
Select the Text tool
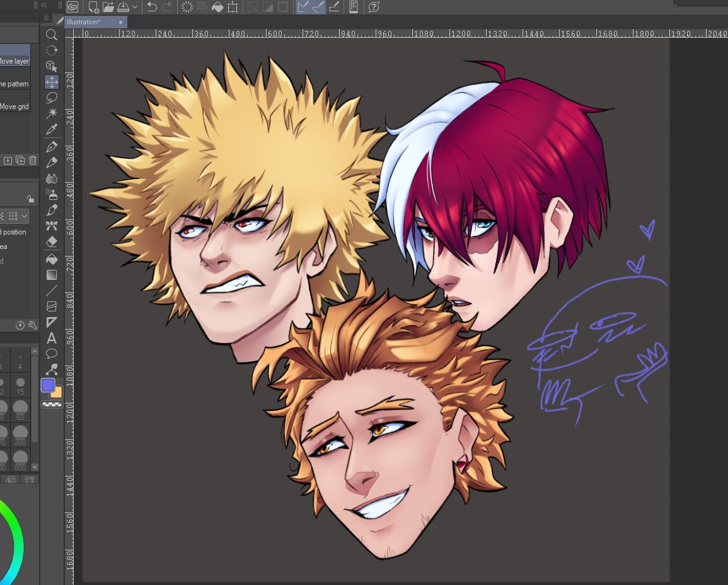point(52,338)
